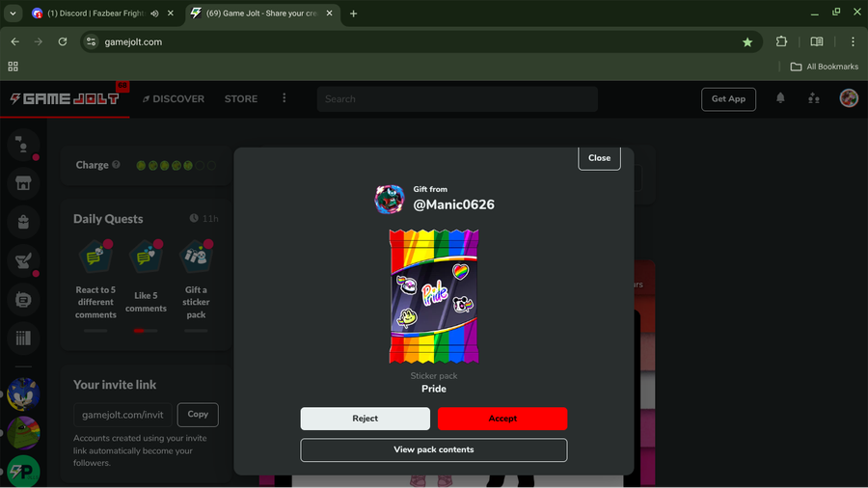Show Charge help tooltip icon
Screen dimensions: 868x488
[x=116, y=165]
